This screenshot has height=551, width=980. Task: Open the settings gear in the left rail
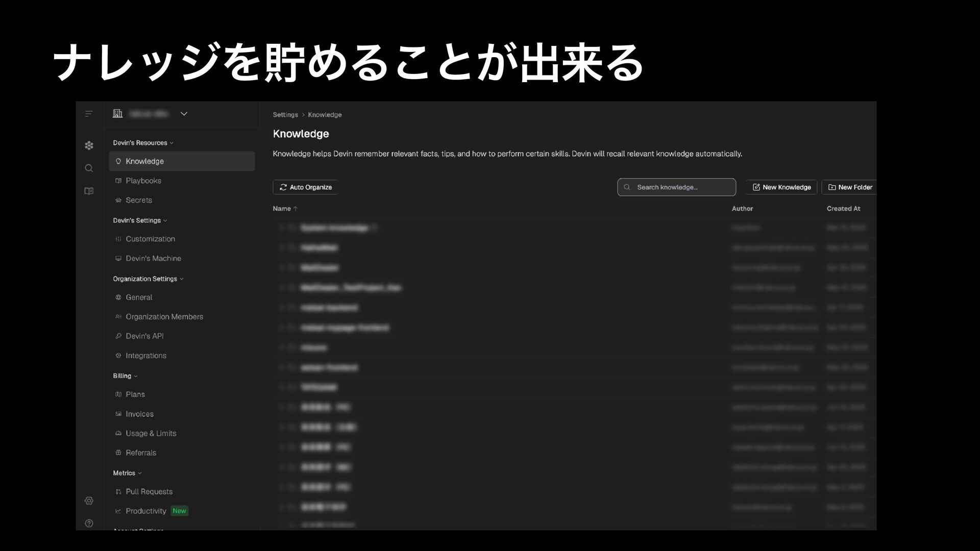point(89,501)
